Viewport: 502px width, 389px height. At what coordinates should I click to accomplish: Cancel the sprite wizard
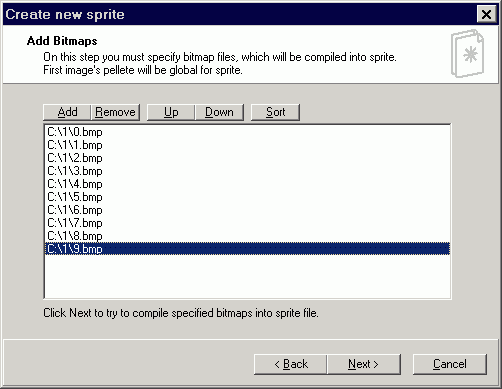(450, 364)
